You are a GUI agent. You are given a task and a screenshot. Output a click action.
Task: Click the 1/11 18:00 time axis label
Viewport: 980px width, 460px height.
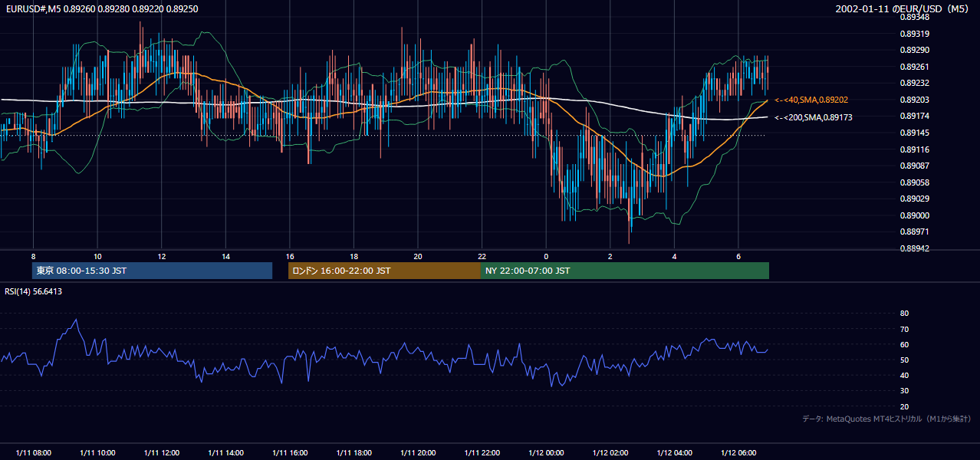point(354,453)
